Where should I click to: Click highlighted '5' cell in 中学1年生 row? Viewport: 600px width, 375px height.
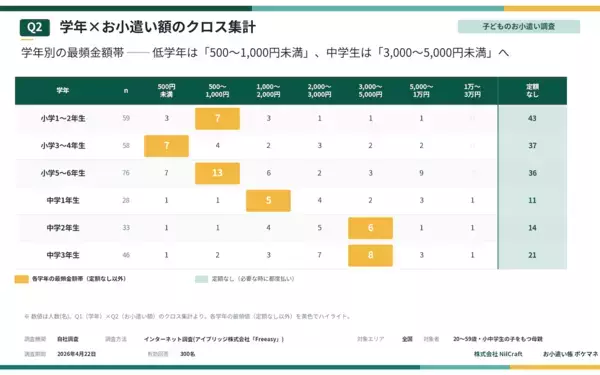click(268, 201)
